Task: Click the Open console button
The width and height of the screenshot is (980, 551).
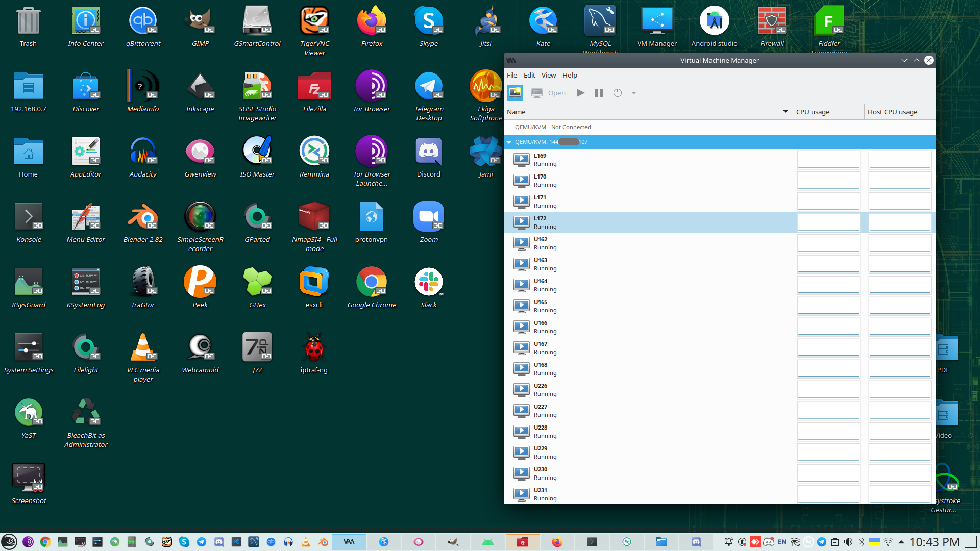Action: tap(549, 93)
